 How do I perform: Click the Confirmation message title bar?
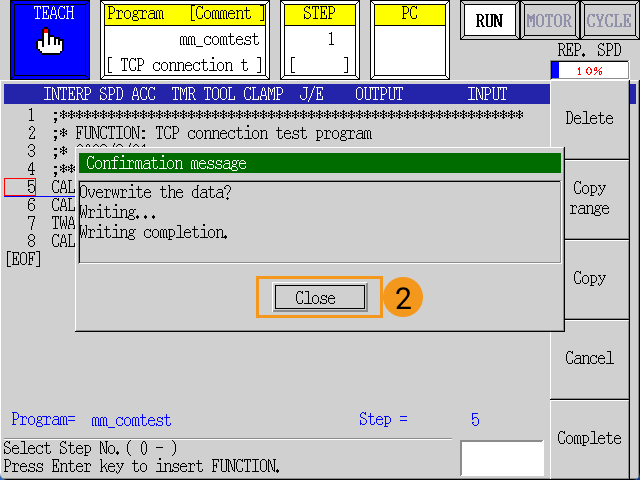[320, 163]
